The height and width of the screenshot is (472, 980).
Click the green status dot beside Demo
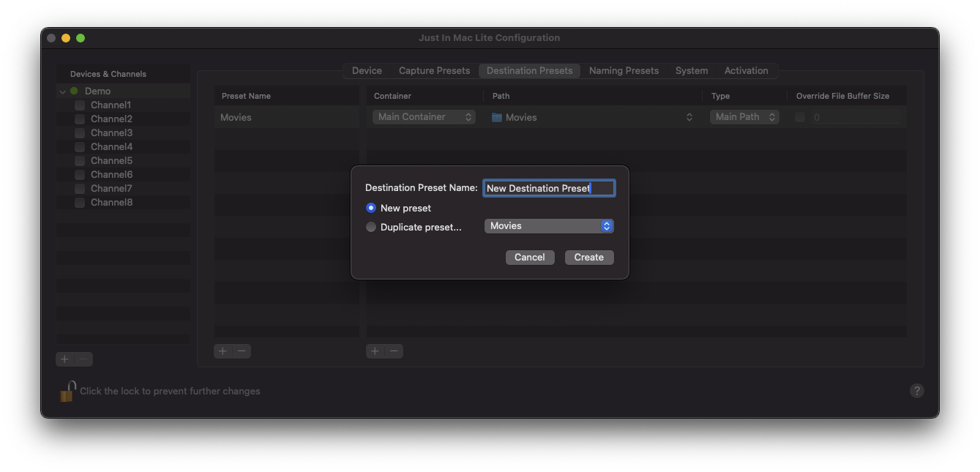point(74,91)
